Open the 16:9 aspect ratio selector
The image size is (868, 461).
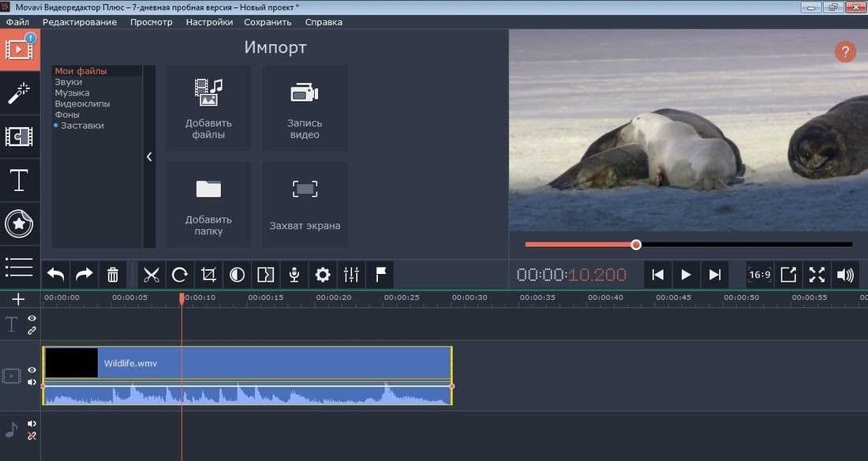coord(759,275)
